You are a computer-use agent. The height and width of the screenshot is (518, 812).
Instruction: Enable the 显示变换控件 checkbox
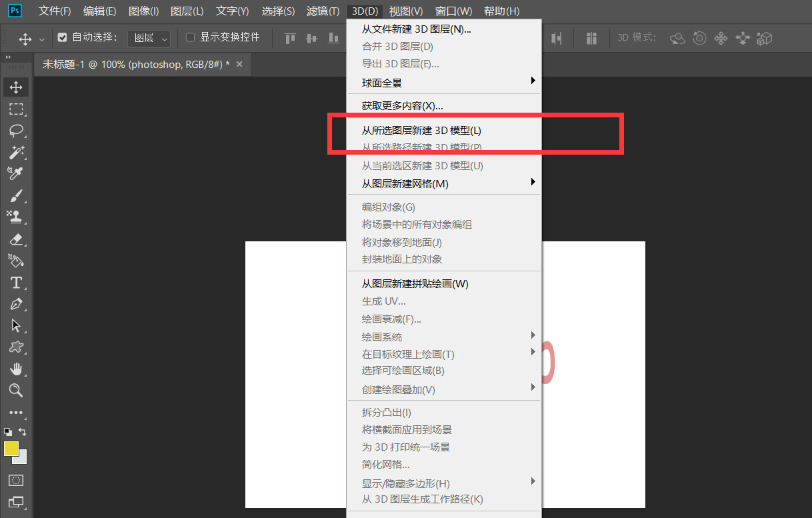[189, 38]
